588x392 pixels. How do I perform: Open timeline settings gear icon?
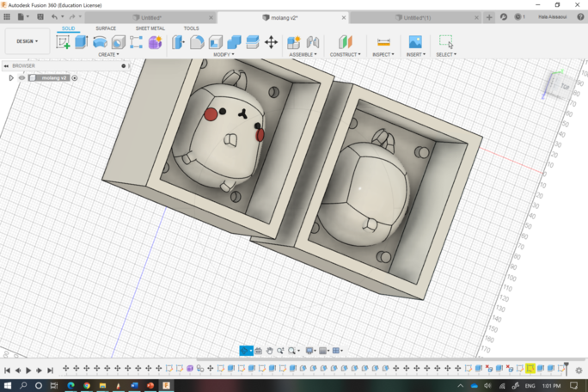click(x=580, y=370)
